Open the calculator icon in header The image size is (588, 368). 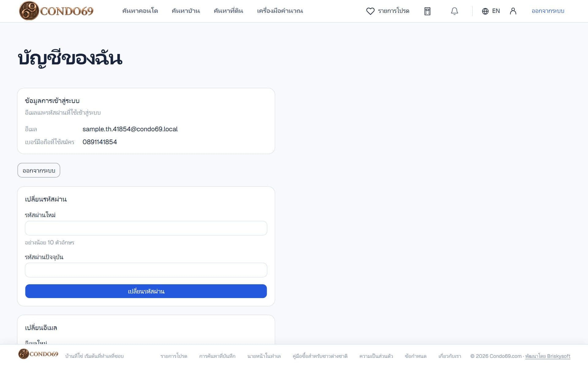[427, 11]
